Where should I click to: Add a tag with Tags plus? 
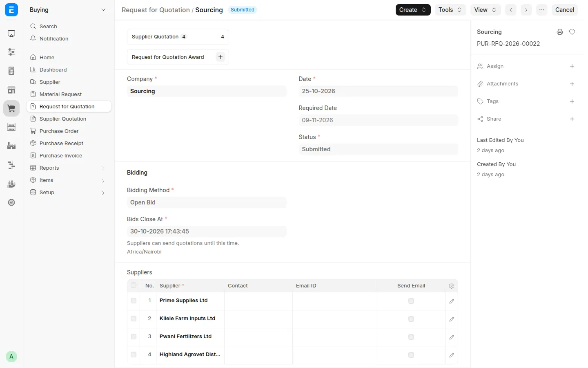click(x=572, y=101)
